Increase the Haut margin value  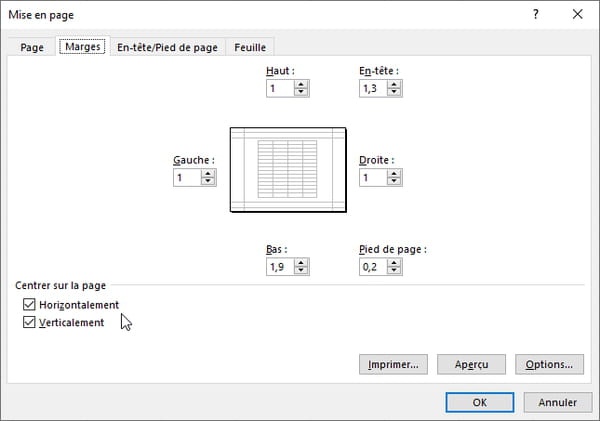click(x=301, y=84)
